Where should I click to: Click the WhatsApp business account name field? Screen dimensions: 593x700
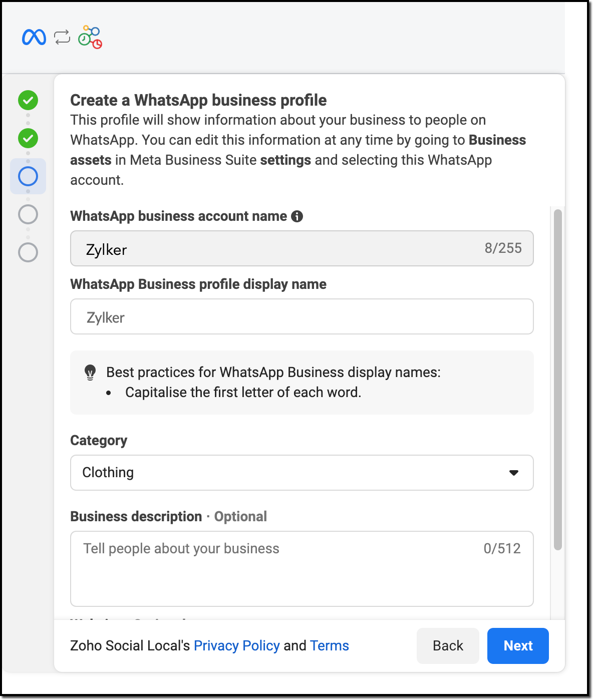280,249
